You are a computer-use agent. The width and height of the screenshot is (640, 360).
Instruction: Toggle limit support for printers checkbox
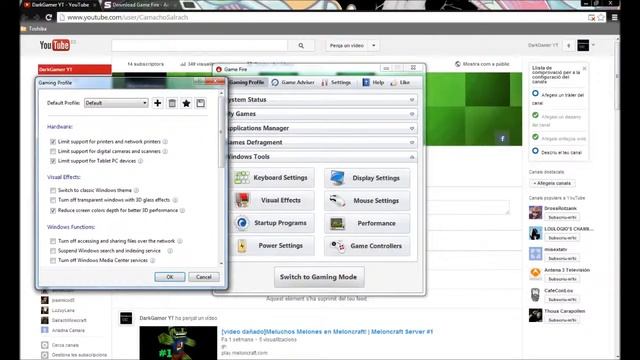[53, 142]
